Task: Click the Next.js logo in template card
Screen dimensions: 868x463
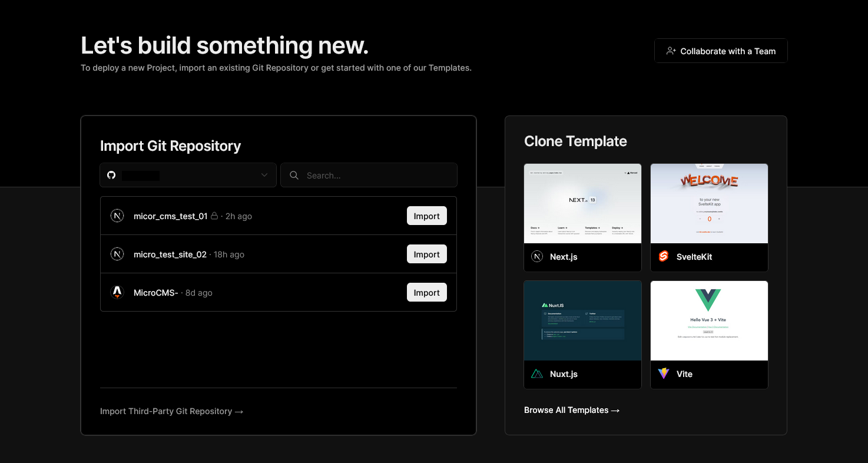Action: [x=537, y=257]
